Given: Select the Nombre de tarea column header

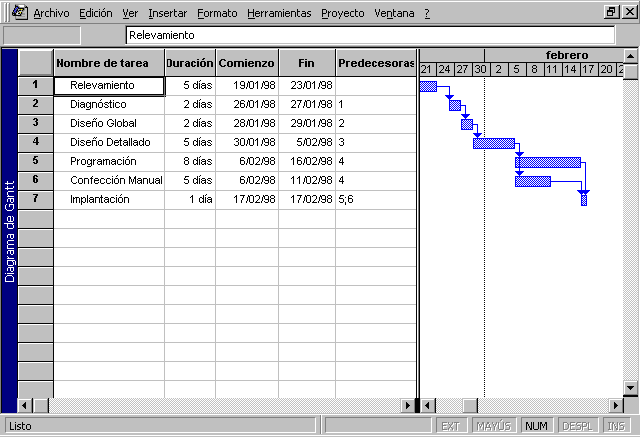Looking at the screenshot, I should pos(109,63).
